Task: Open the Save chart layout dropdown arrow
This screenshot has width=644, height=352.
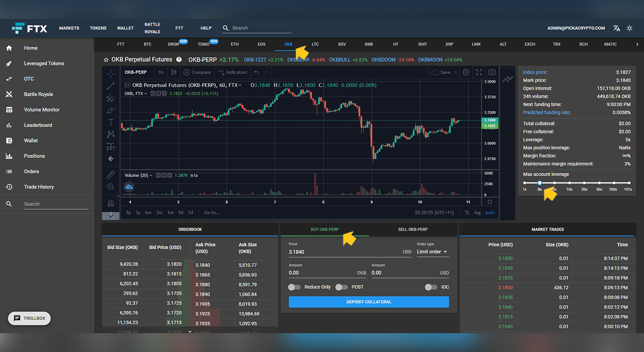Action: 455,72
